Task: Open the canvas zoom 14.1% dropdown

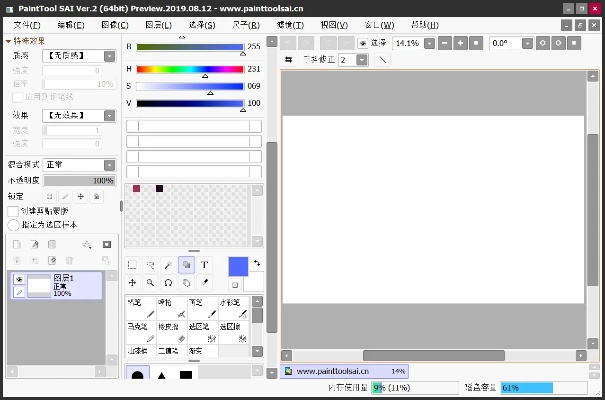Action: tap(431, 44)
